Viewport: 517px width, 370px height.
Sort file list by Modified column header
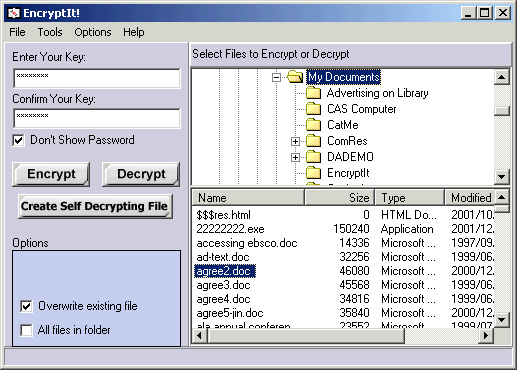(469, 198)
